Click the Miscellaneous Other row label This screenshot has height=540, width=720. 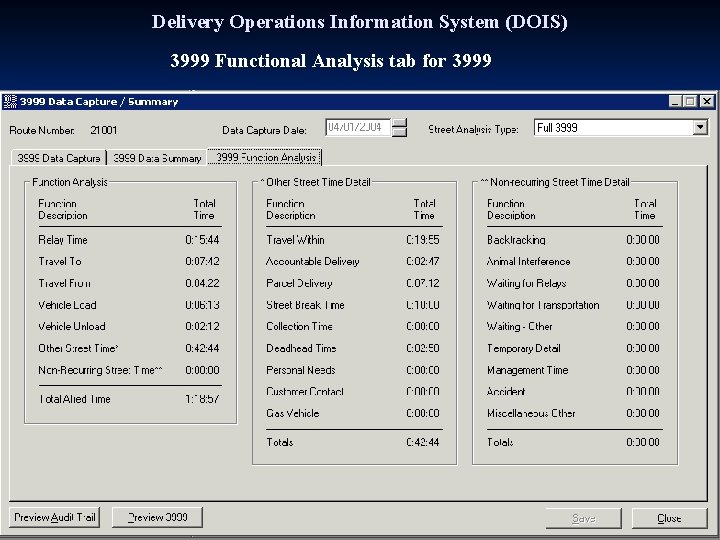click(531, 413)
